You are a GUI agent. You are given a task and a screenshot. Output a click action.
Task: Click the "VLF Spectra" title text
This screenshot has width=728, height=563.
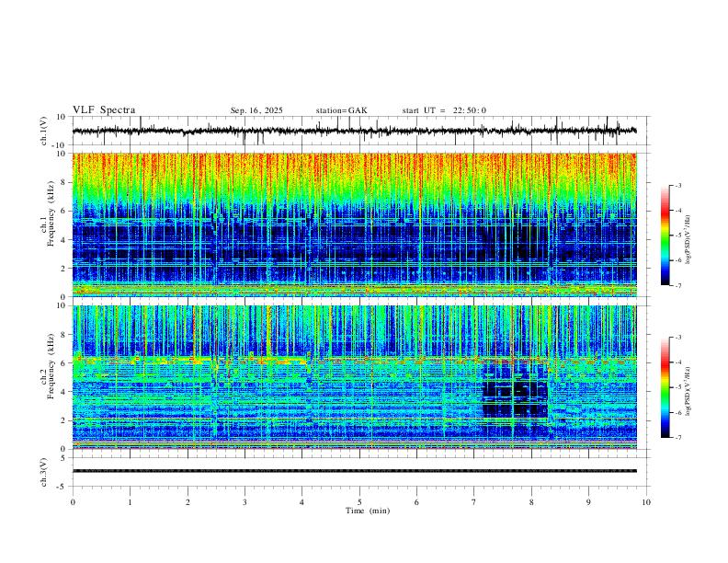104,110
